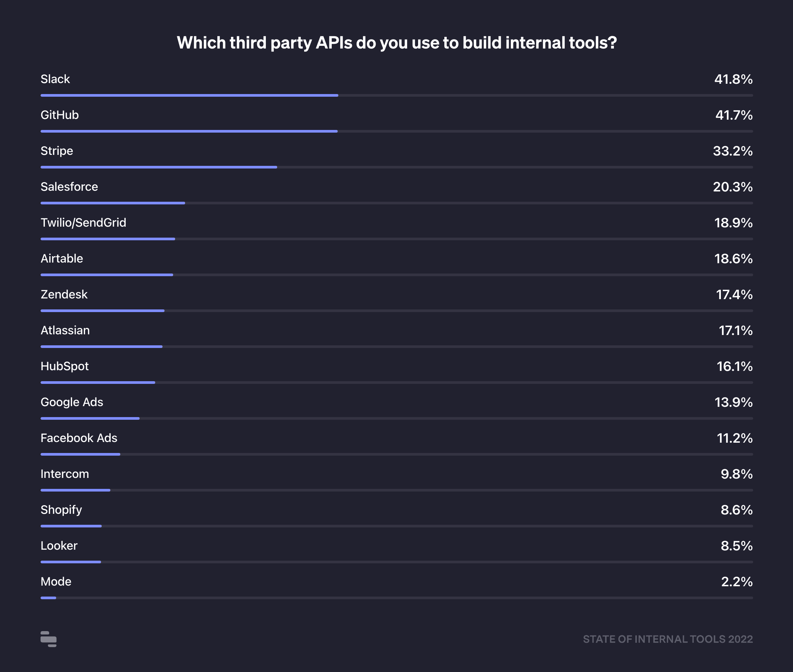Click the Shopify label
This screenshot has height=672, width=793.
(x=61, y=510)
